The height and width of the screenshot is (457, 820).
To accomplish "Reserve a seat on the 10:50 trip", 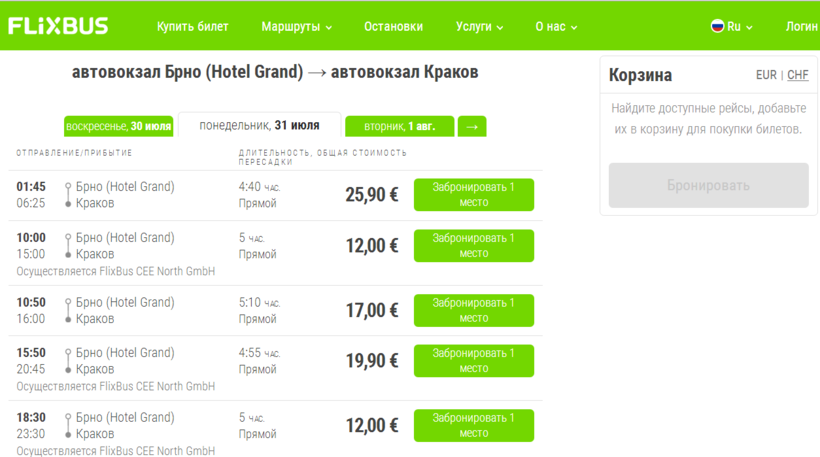I will coord(473,310).
